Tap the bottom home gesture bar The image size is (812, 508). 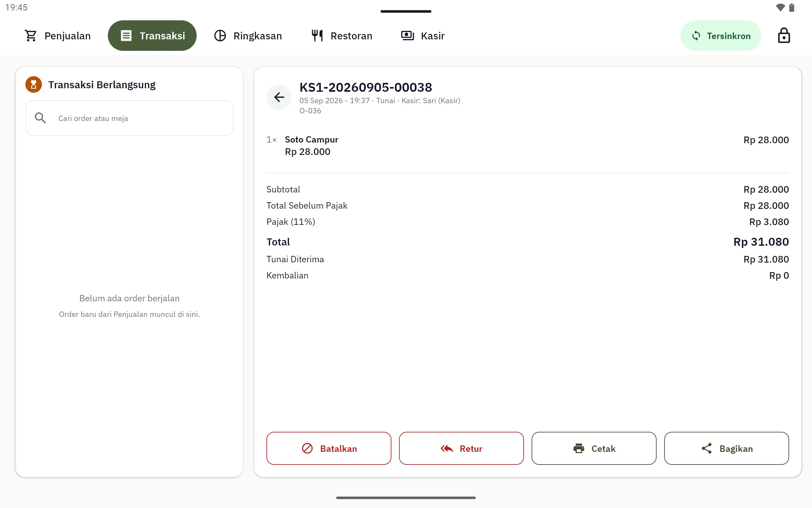tap(406, 498)
